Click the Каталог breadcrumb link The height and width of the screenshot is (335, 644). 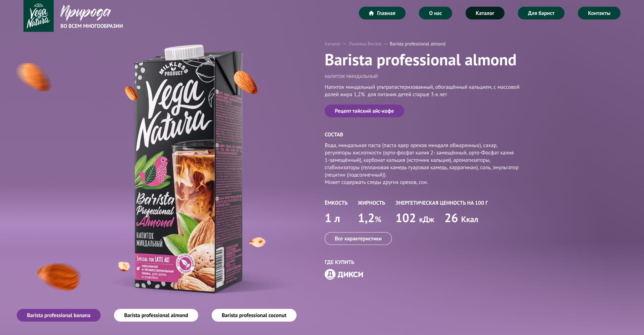[332, 44]
